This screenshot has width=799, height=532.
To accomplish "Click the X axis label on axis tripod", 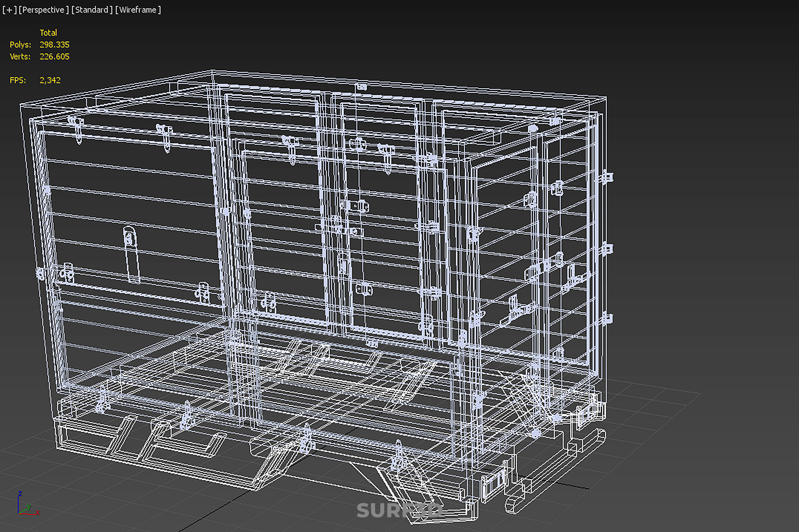I will click(37, 513).
